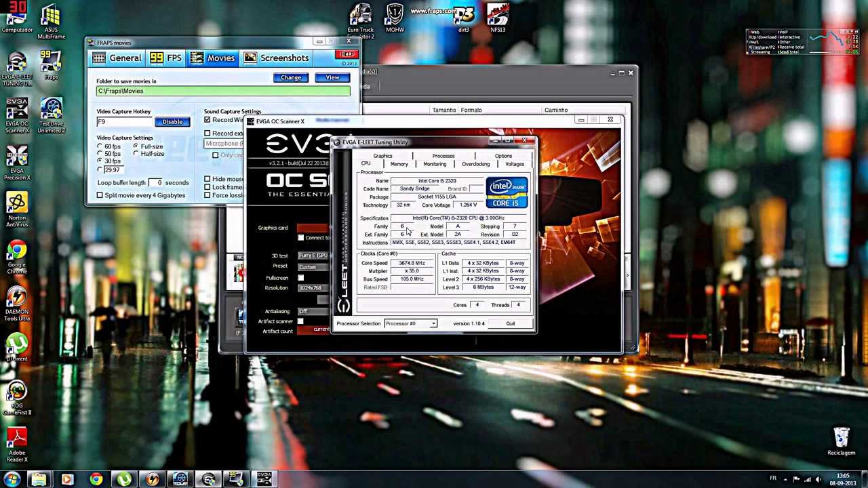The height and width of the screenshot is (488, 868).
Task: Open the Options tab in E-LEET
Action: click(x=503, y=156)
